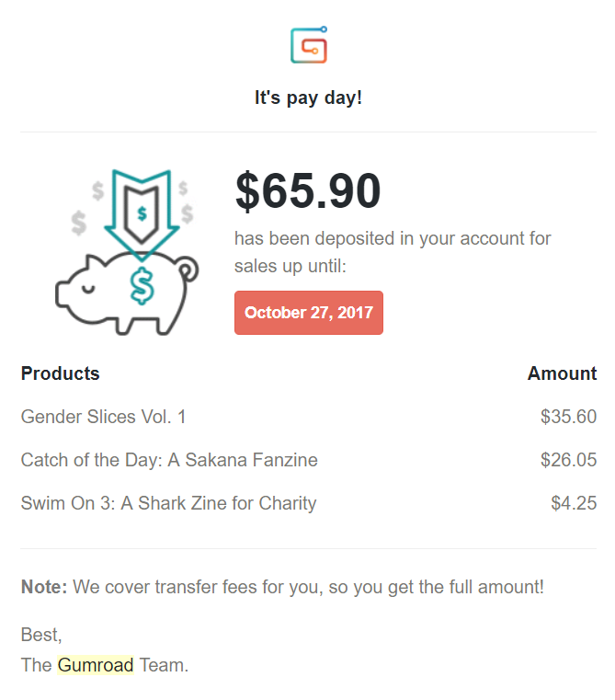Click the Best, sign-off line
615x700 pixels.
(x=41, y=635)
